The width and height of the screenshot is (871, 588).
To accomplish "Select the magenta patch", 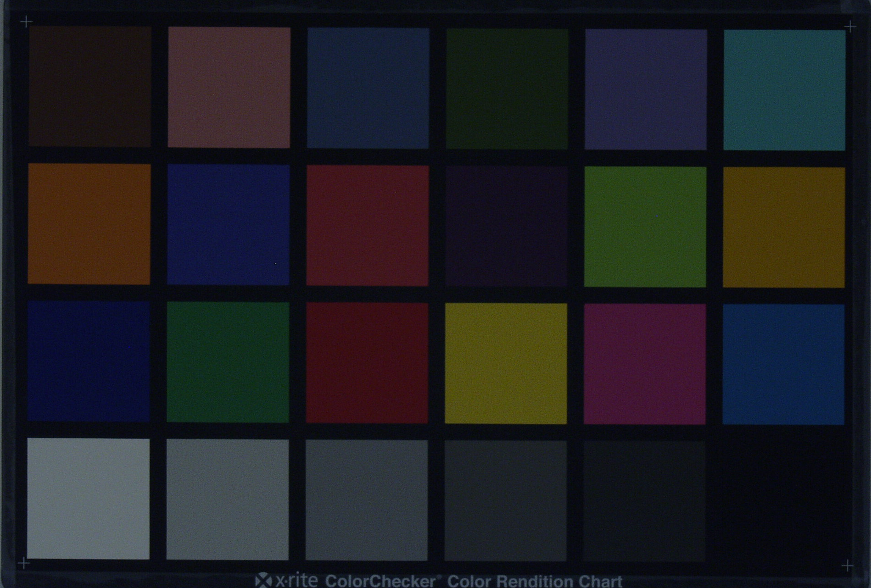I will 645,364.
